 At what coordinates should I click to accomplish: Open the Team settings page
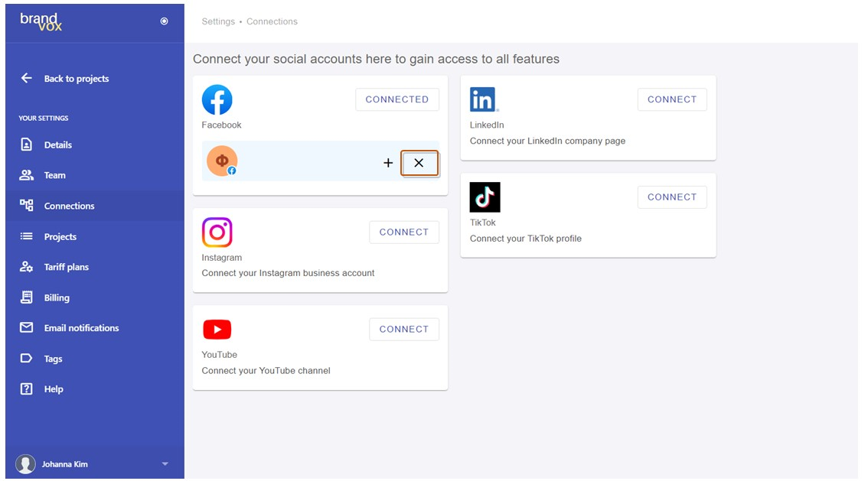(x=55, y=175)
